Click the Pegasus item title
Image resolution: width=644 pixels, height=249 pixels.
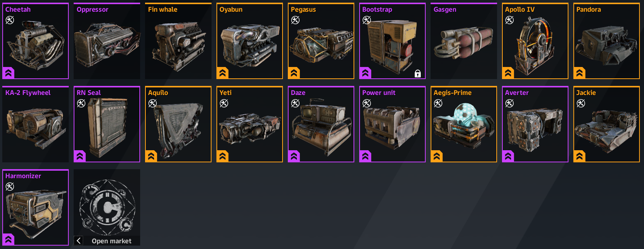click(303, 9)
